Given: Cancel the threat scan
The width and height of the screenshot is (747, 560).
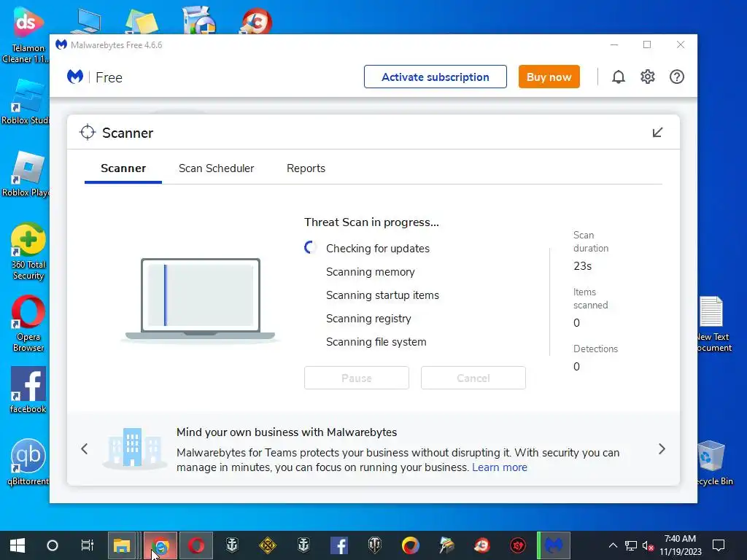Looking at the screenshot, I should click(473, 378).
